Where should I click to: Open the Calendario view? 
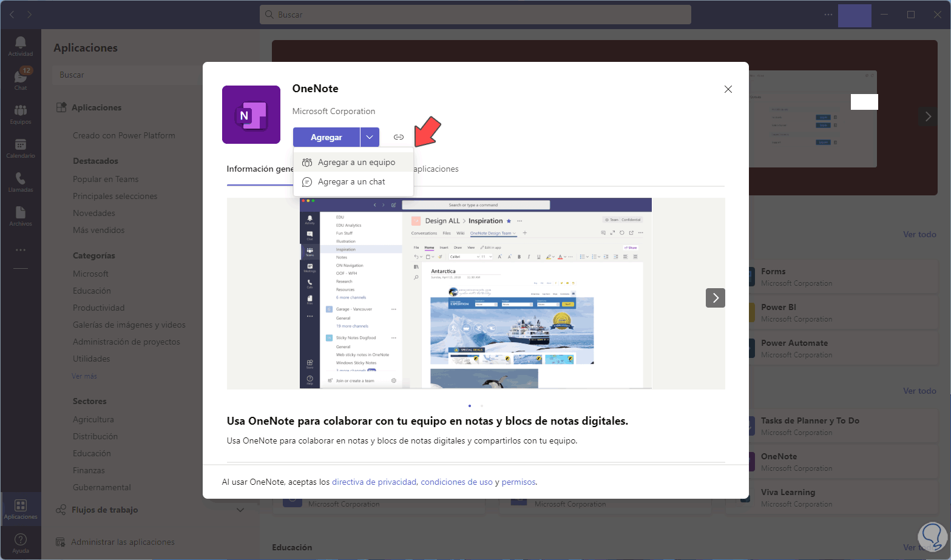21,147
